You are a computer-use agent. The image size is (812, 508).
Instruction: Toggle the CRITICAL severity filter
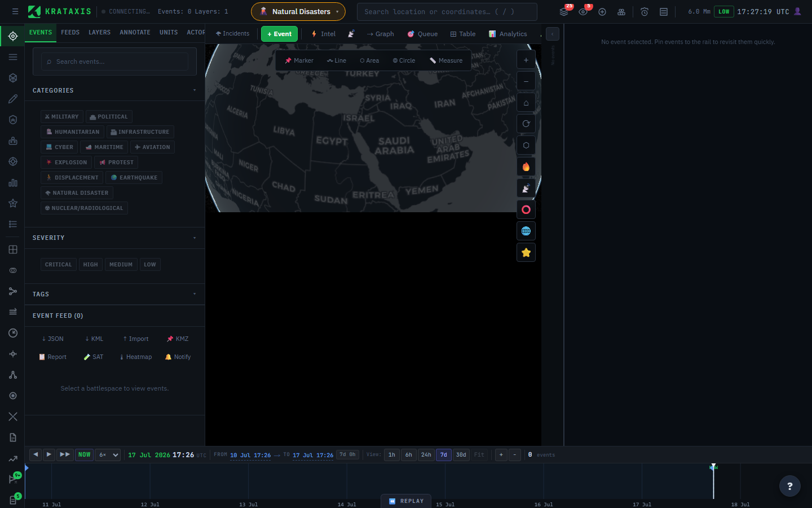(58, 264)
